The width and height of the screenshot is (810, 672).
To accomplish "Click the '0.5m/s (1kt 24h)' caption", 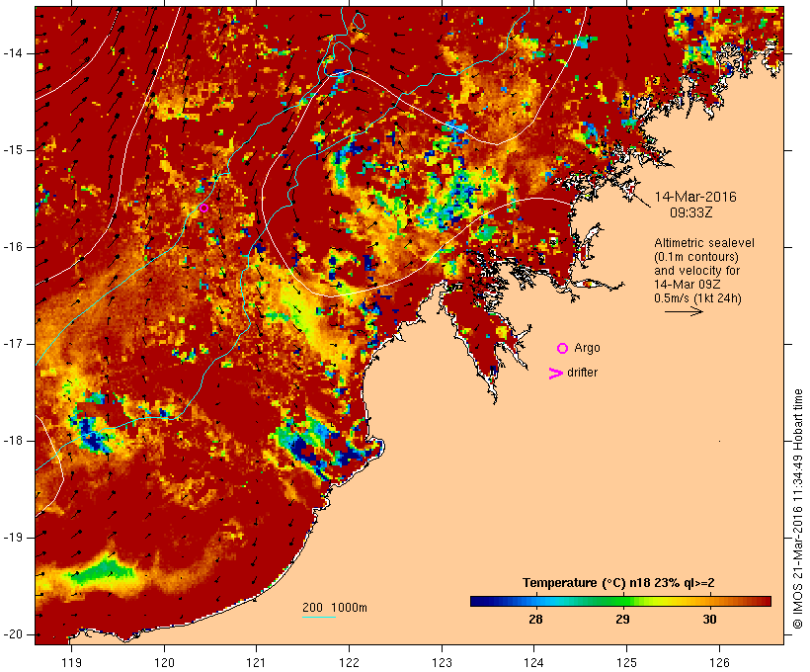I will 697,298.
